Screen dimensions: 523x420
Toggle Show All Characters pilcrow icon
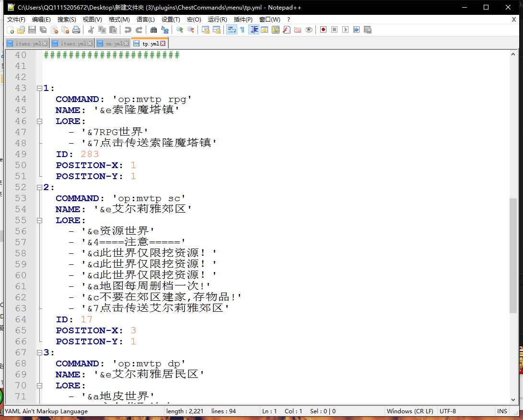[x=243, y=30]
